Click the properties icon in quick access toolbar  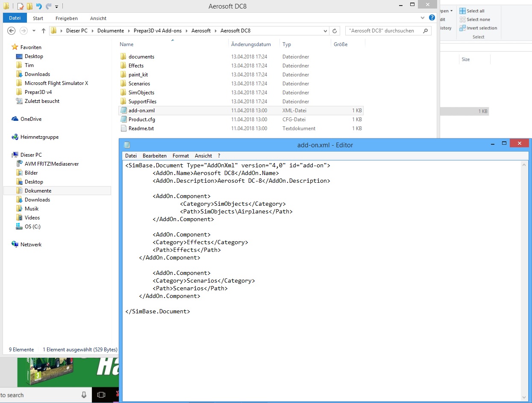pos(21,6)
